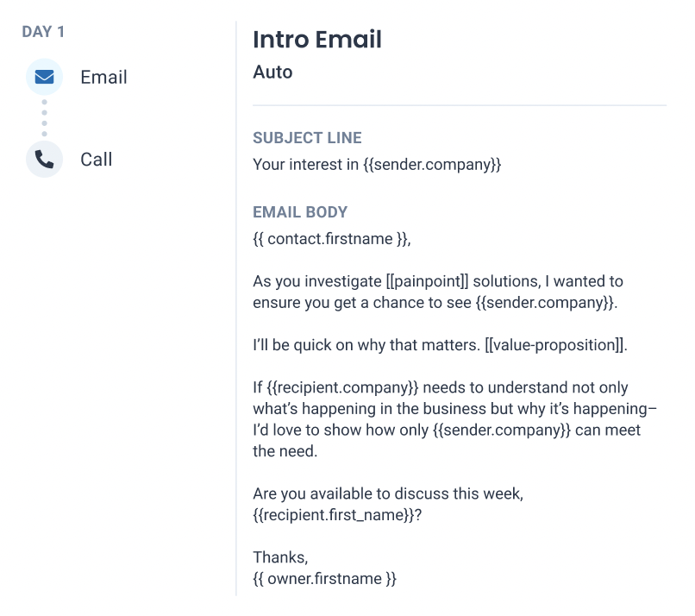Click the [[value-proposition]] placeholder
Image resolution: width=695 pixels, height=616 pixels.
[554, 345]
